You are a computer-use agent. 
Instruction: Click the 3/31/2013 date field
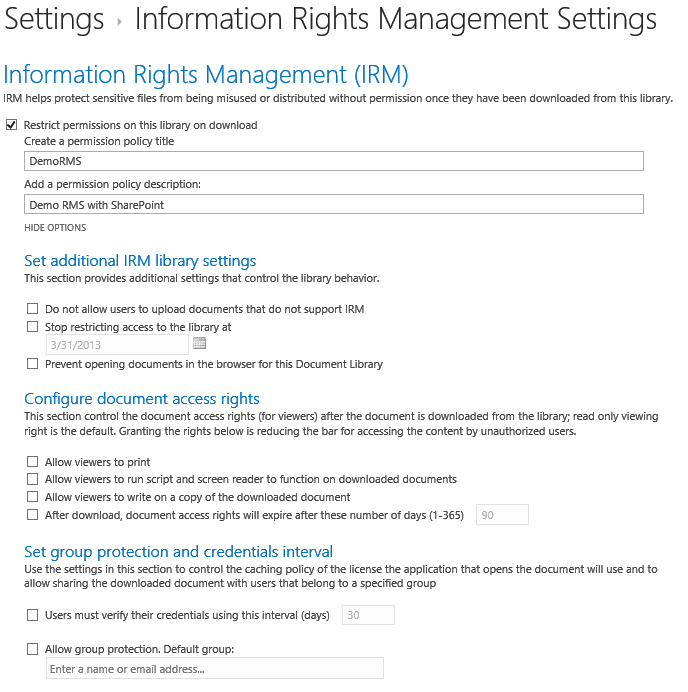[116, 345]
